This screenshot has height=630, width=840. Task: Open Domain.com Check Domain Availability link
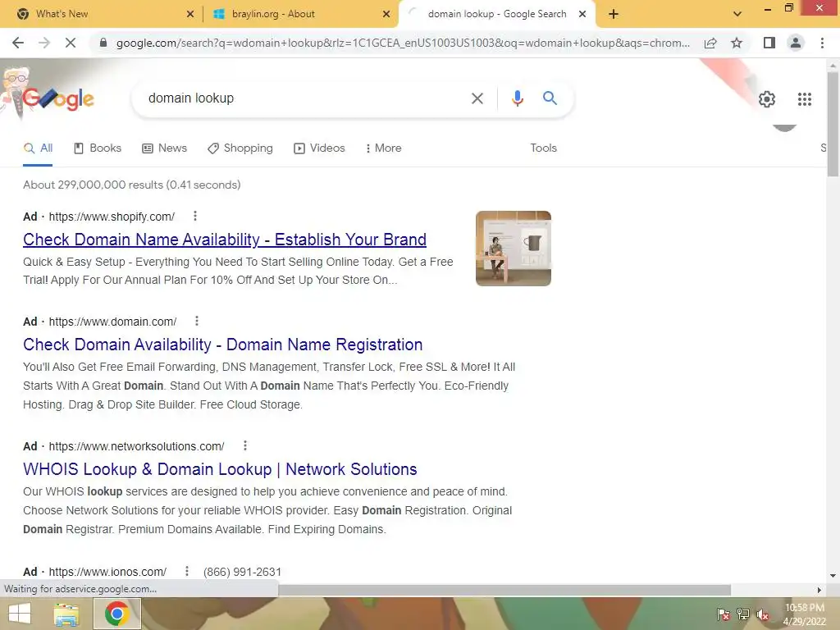(223, 345)
